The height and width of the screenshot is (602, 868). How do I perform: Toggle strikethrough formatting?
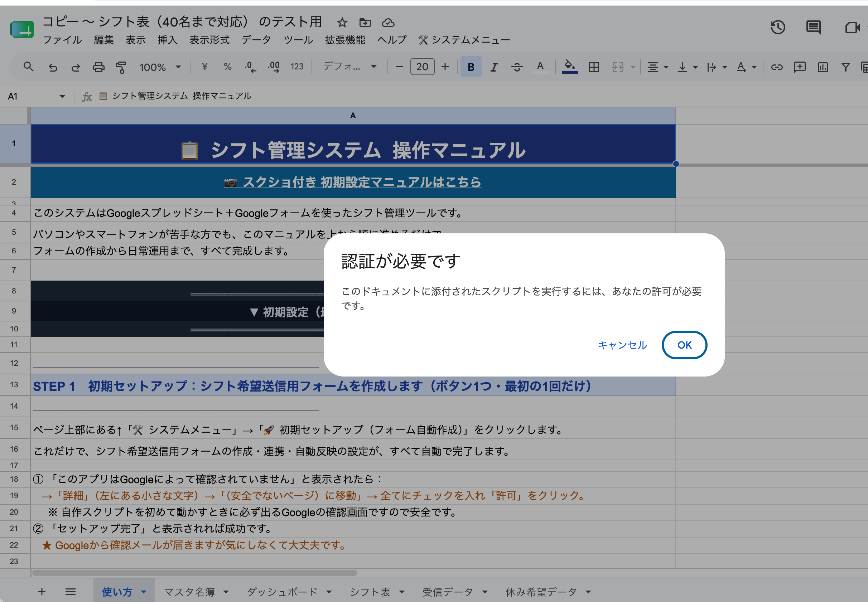point(517,67)
